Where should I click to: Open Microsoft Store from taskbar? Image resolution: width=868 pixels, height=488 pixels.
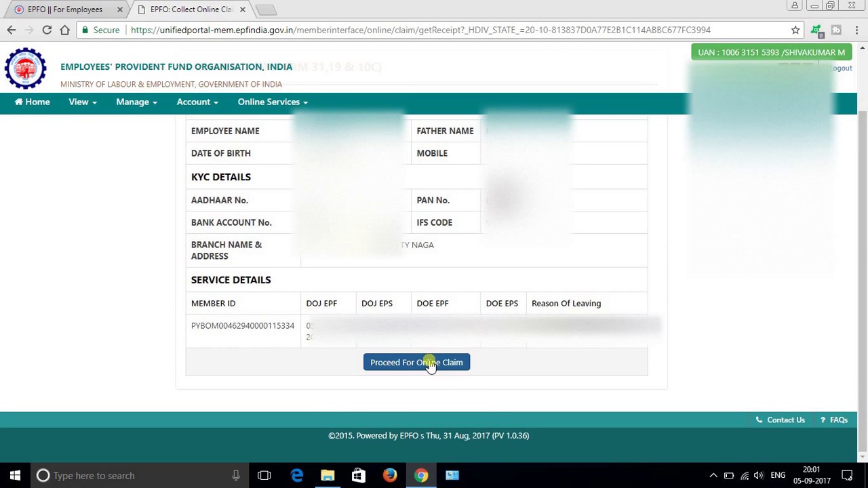click(358, 475)
